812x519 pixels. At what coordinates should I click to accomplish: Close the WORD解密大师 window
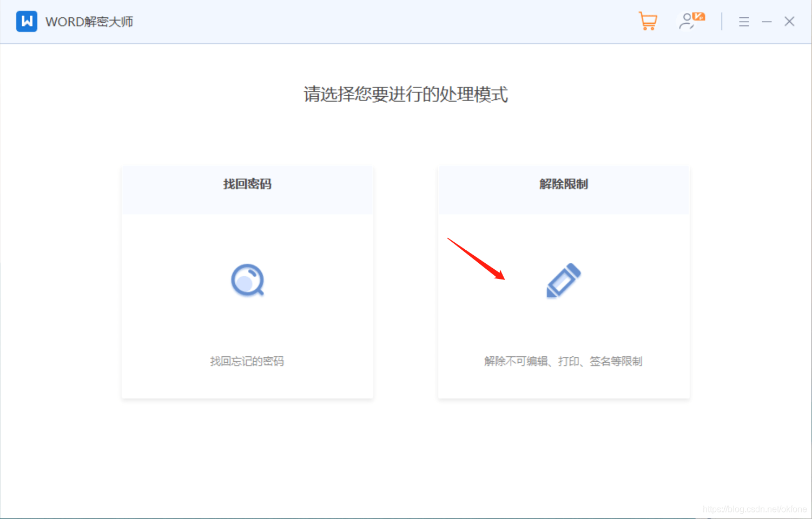coord(789,22)
